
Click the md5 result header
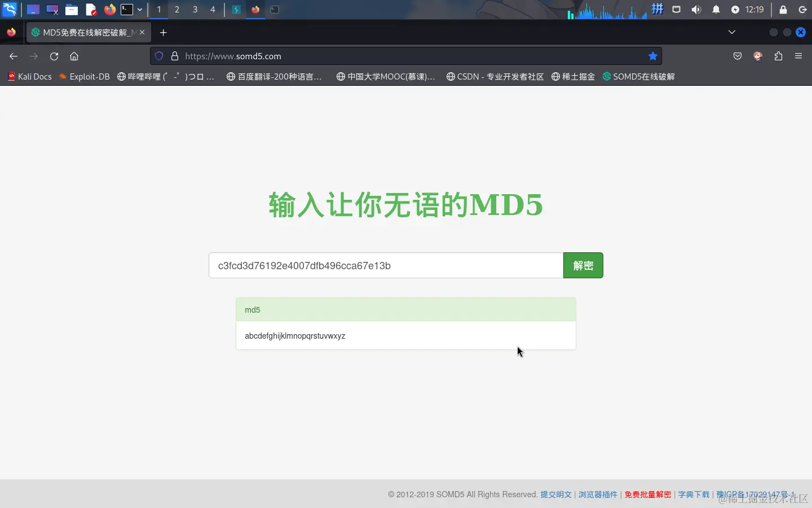pyautogui.click(x=406, y=310)
